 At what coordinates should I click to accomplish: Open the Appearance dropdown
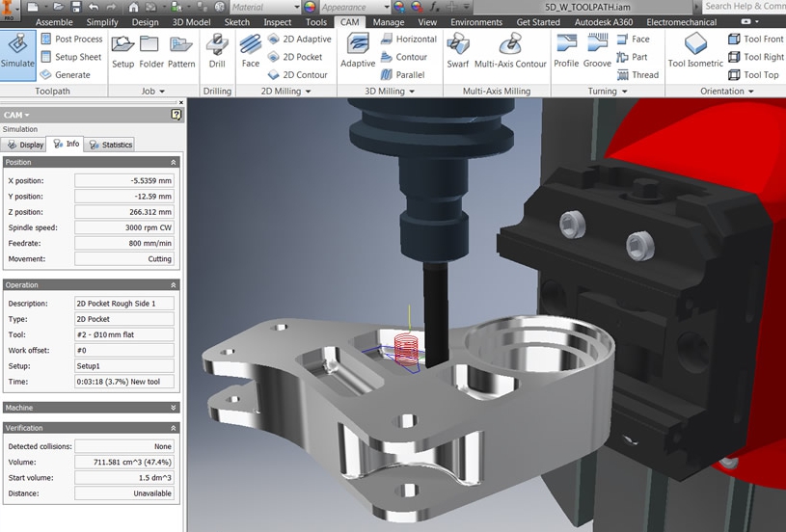pyautogui.click(x=370, y=7)
